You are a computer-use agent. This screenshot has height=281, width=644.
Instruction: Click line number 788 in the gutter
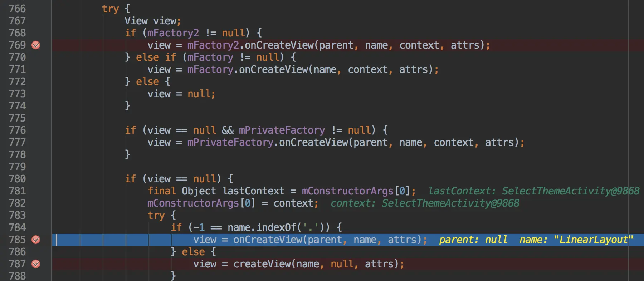pos(17,276)
